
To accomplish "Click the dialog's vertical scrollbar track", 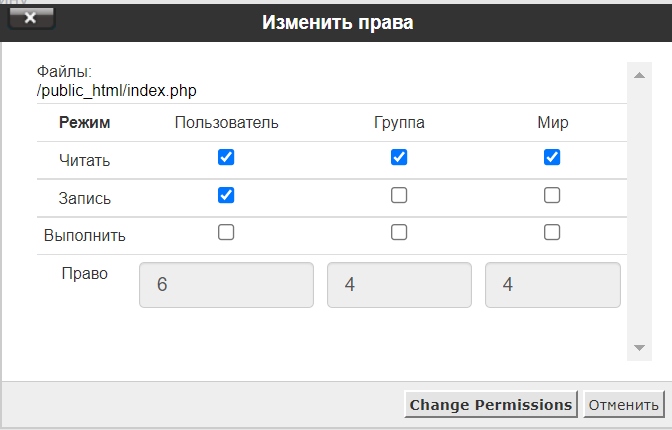I will pyautogui.click(x=638, y=210).
